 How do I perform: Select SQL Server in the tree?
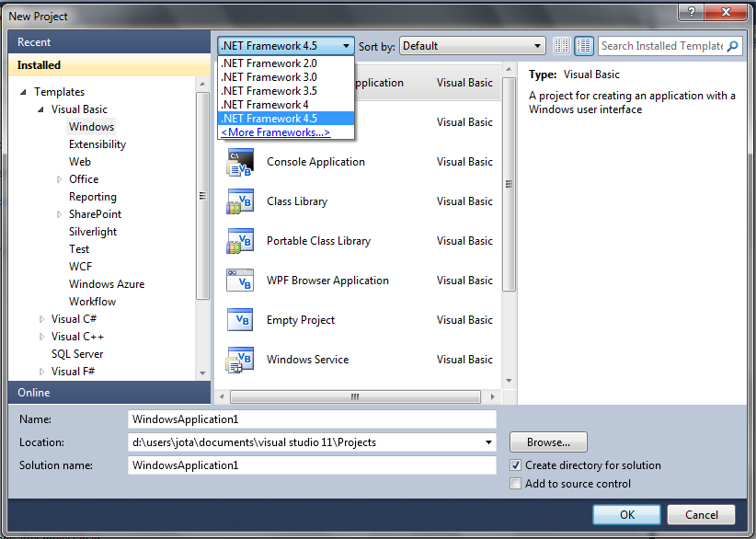77,354
